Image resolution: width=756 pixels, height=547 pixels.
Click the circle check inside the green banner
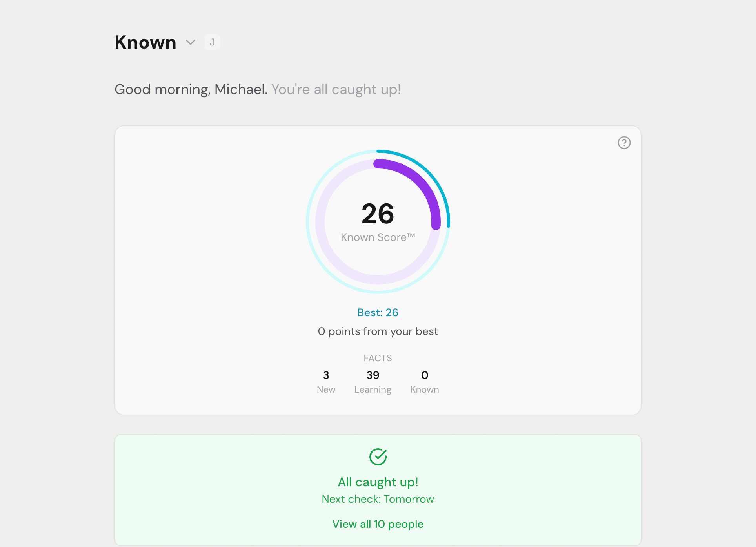(x=378, y=456)
